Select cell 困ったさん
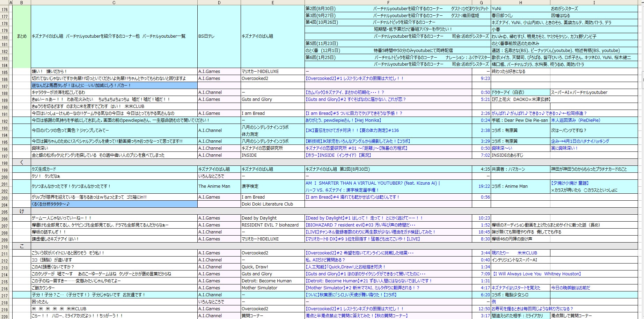This screenshot has width=644, height=319. pyautogui.click(x=114, y=302)
